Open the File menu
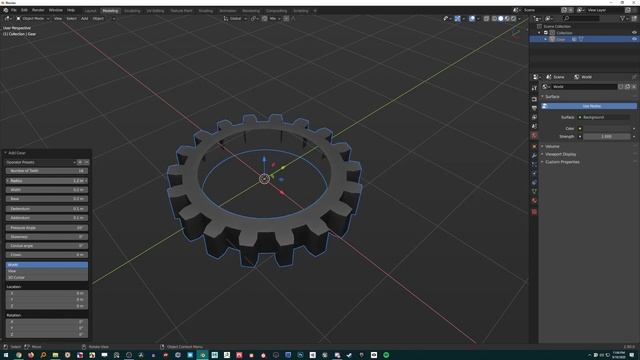This screenshot has height=360, width=640. coord(13,10)
